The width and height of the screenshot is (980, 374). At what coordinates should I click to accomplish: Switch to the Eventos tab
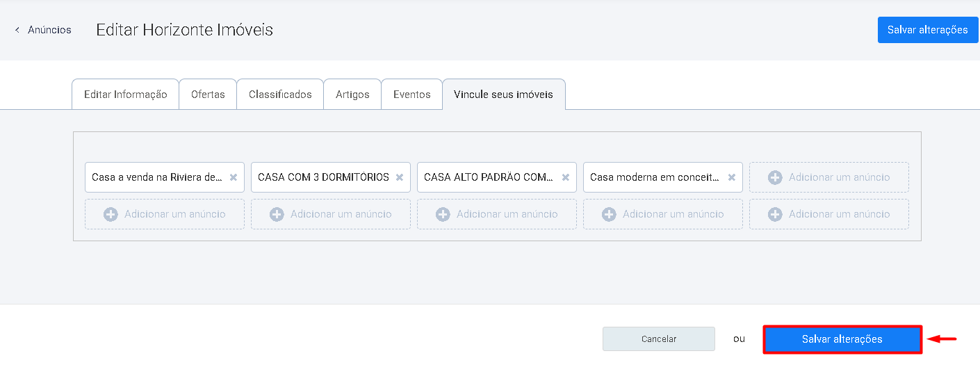coord(412,95)
